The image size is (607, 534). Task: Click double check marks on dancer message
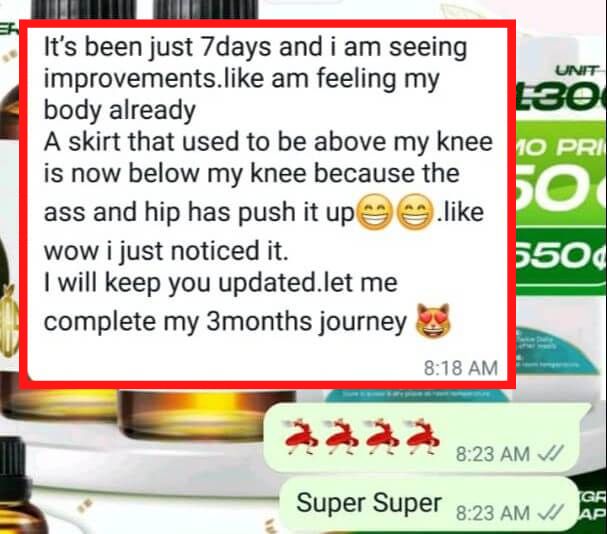551,453
